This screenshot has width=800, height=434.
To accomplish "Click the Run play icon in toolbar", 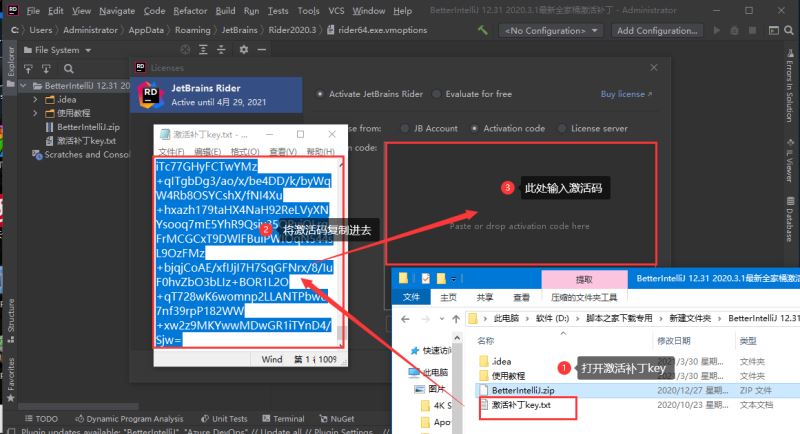I will coord(716,31).
